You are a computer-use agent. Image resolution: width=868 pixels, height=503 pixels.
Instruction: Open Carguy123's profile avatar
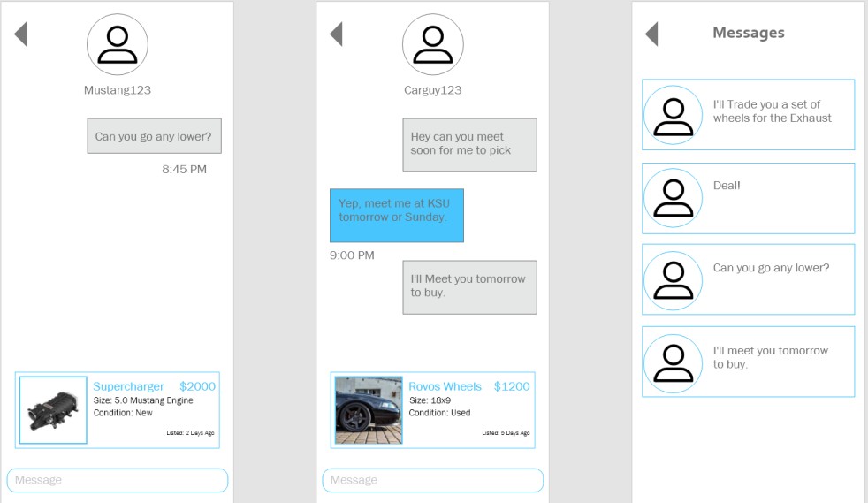pyautogui.click(x=433, y=45)
